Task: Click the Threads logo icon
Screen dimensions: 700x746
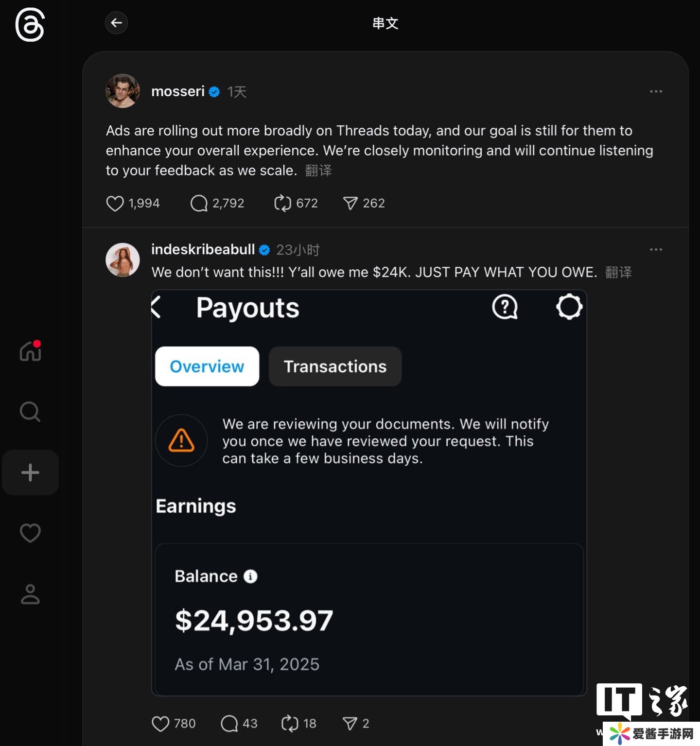Action: tap(30, 25)
